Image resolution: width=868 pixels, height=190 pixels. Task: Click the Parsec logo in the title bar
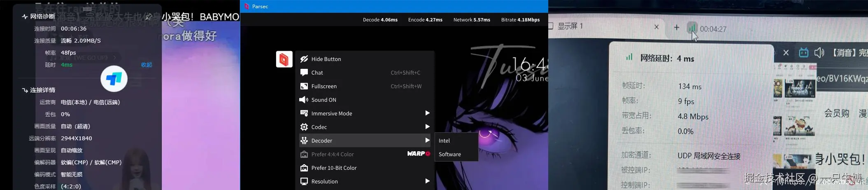pos(247,6)
